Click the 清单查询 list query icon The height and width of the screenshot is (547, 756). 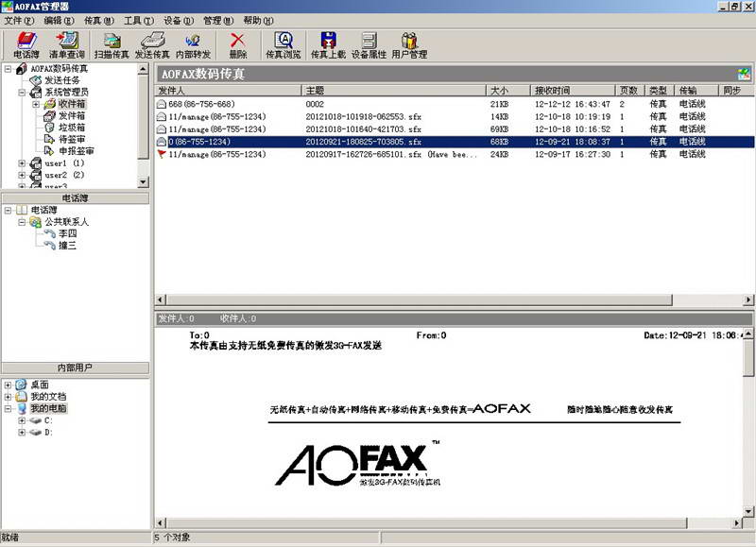pos(67,45)
